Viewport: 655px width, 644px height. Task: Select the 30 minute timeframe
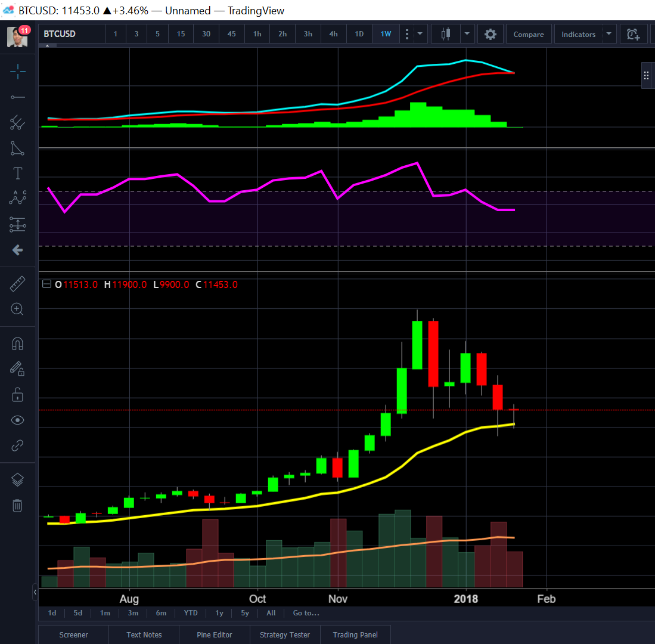pyautogui.click(x=206, y=34)
